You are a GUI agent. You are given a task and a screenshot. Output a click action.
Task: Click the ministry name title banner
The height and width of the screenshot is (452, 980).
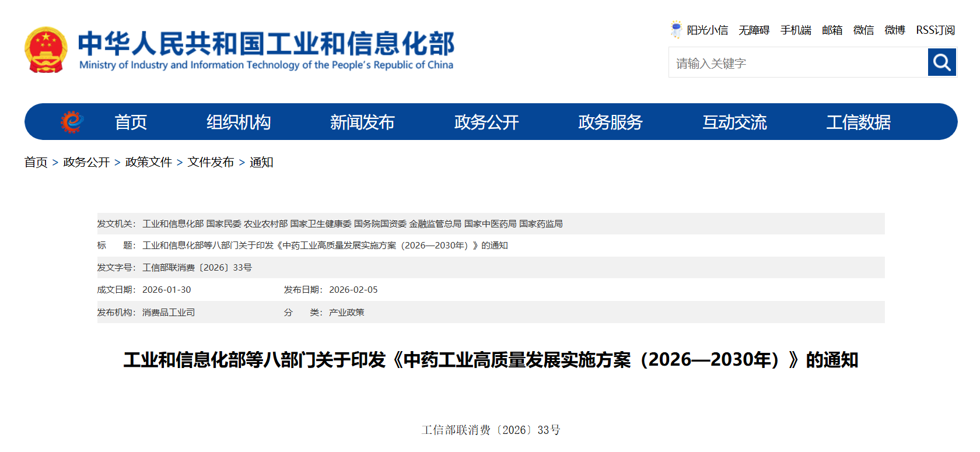tap(266, 50)
